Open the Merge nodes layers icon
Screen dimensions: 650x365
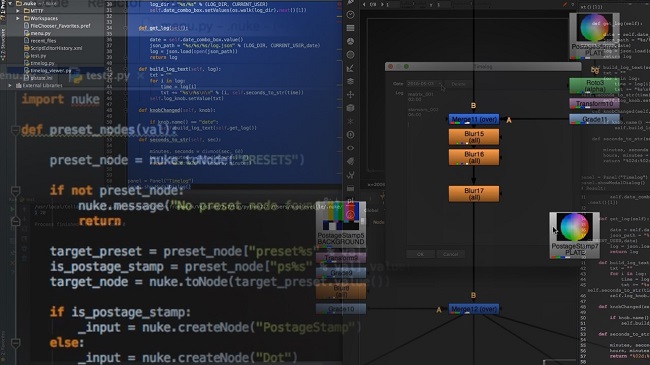[x=350, y=81]
